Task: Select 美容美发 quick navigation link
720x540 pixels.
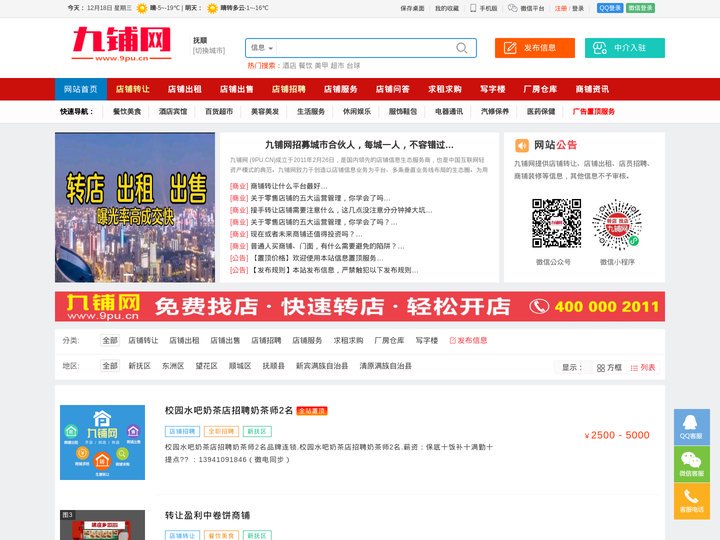Action: coord(265,112)
